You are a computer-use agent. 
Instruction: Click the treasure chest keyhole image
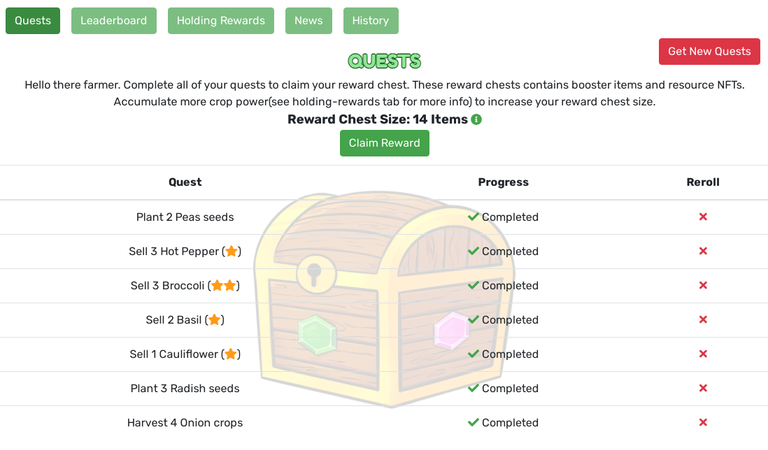tap(314, 274)
